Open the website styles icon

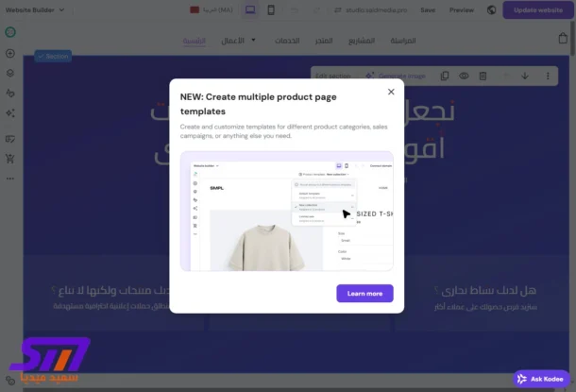pyautogui.click(x=10, y=94)
